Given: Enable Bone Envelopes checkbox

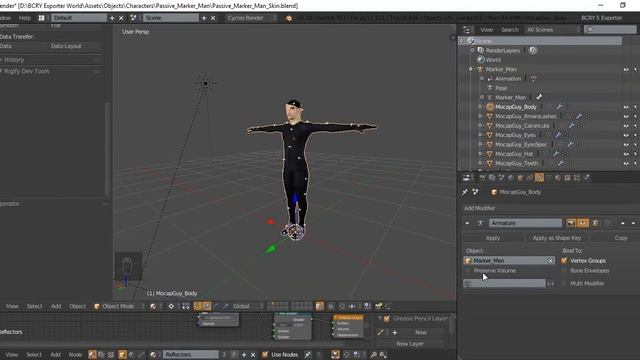Looking at the screenshot, I should tap(564, 271).
